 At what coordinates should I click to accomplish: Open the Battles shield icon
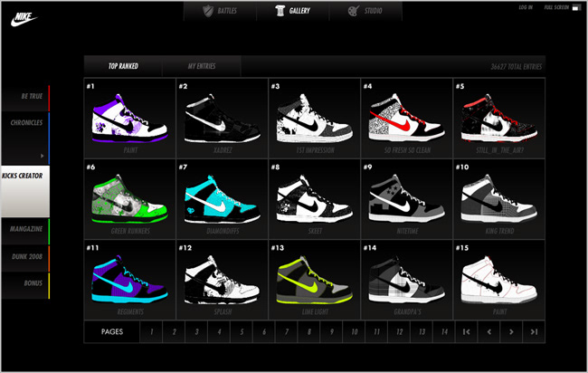[x=208, y=11]
